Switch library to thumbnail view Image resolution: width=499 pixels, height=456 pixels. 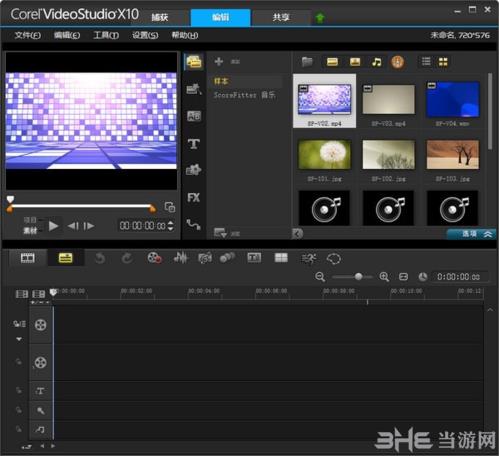[443, 62]
